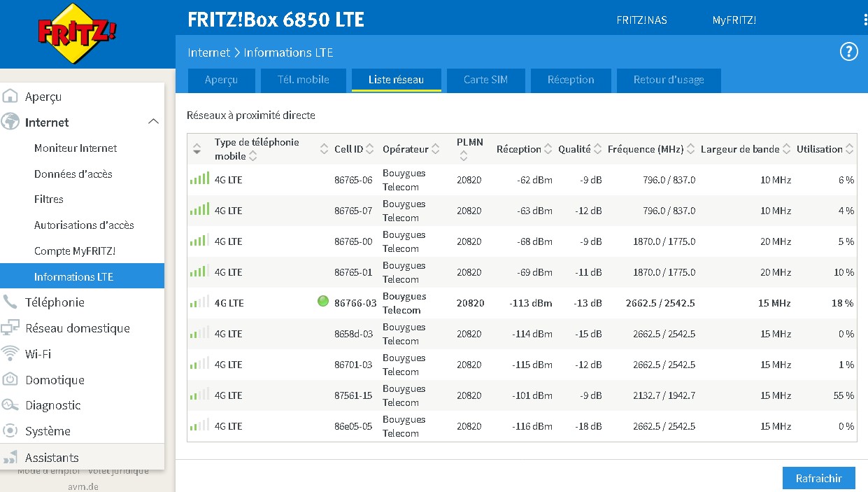
Task: Switch to the Réception tab
Action: pos(571,80)
